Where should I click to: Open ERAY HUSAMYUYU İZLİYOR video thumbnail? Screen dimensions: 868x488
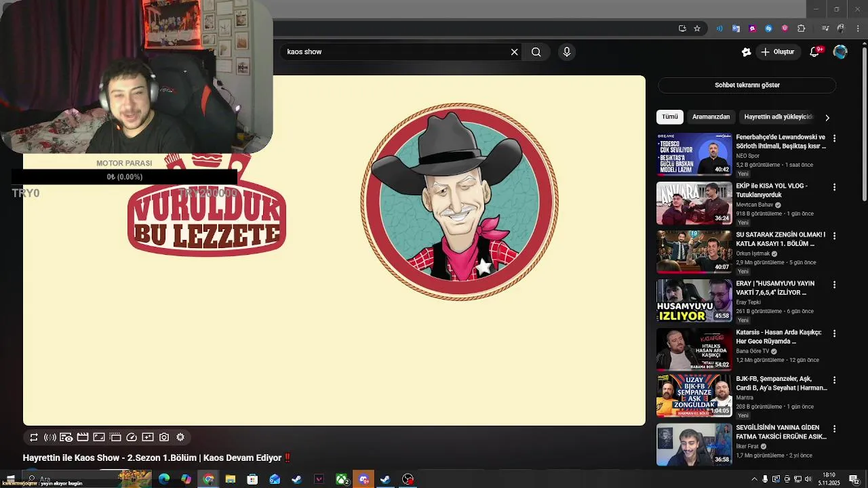tap(694, 301)
